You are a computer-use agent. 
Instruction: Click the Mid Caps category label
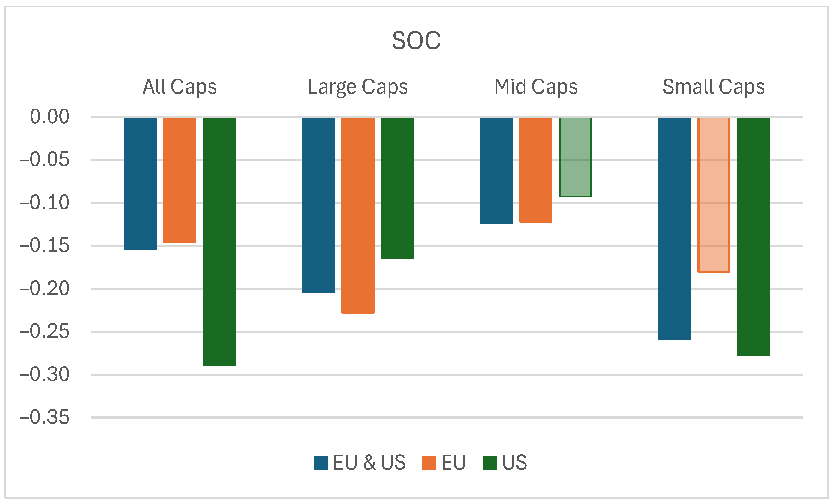tap(535, 87)
